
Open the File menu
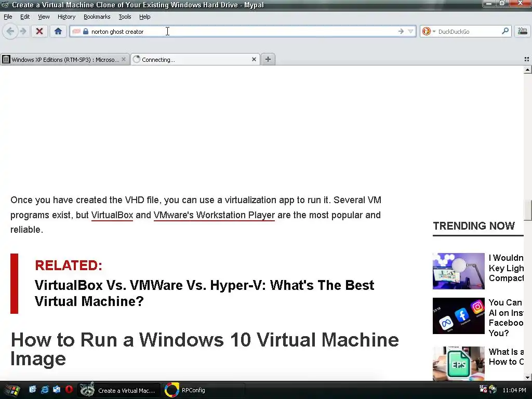click(8, 17)
